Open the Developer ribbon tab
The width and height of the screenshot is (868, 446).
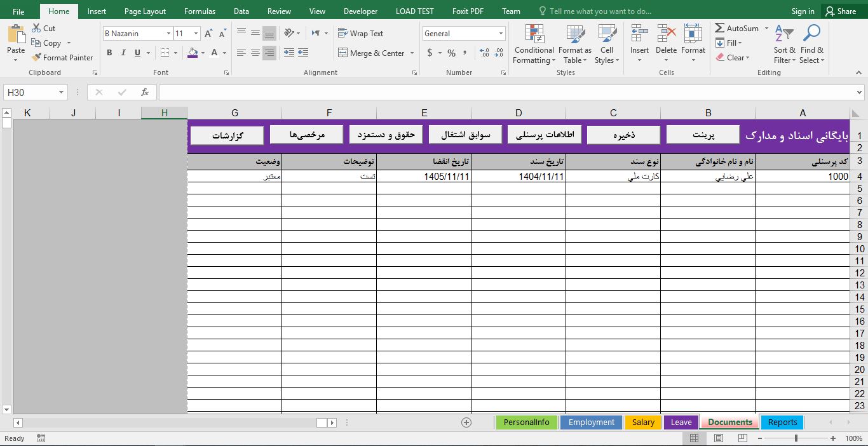[x=360, y=11]
